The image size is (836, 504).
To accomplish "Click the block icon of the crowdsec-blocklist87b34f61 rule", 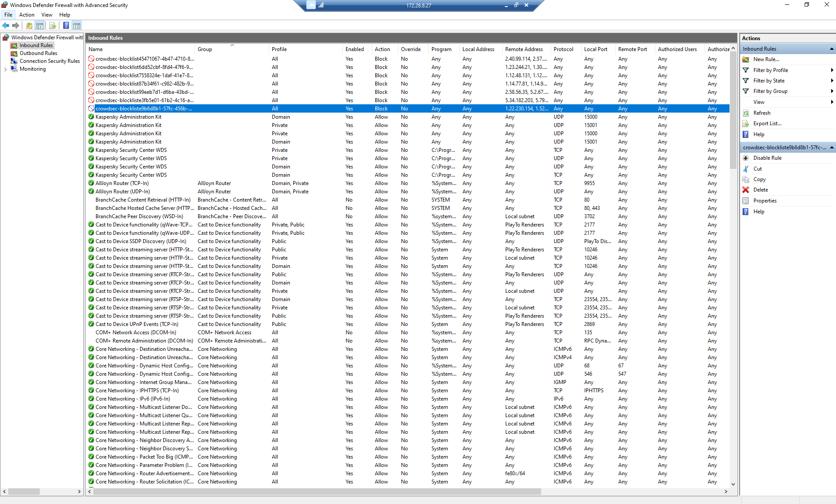I will click(91, 84).
